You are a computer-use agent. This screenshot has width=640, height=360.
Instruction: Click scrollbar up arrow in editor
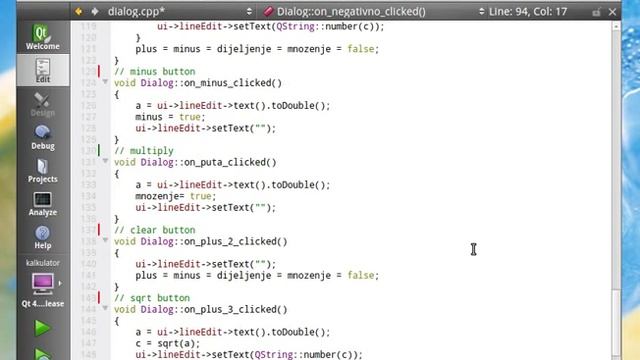pos(616,26)
